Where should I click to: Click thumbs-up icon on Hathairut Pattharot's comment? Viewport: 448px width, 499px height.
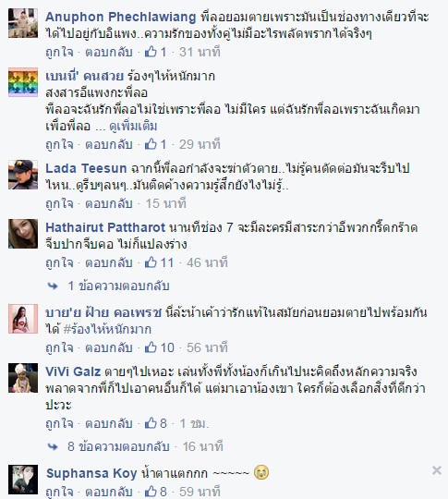click(x=151, y=262)
